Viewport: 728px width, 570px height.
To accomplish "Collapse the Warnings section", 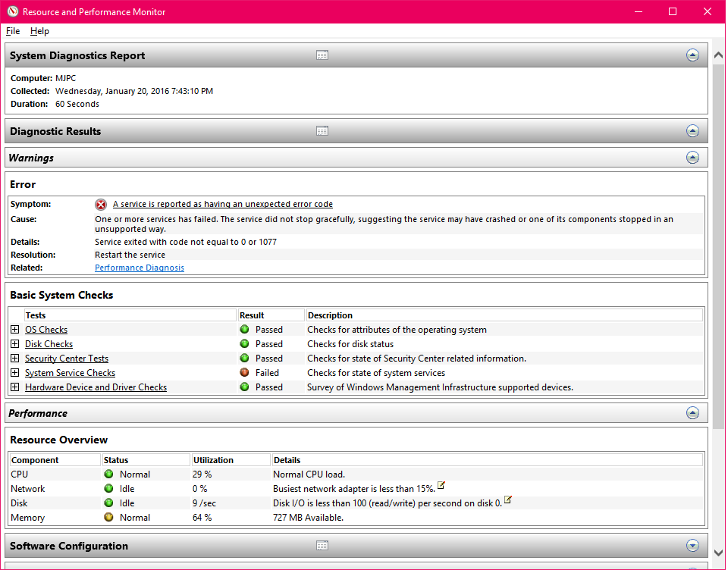I will click(x=692, y=158).
